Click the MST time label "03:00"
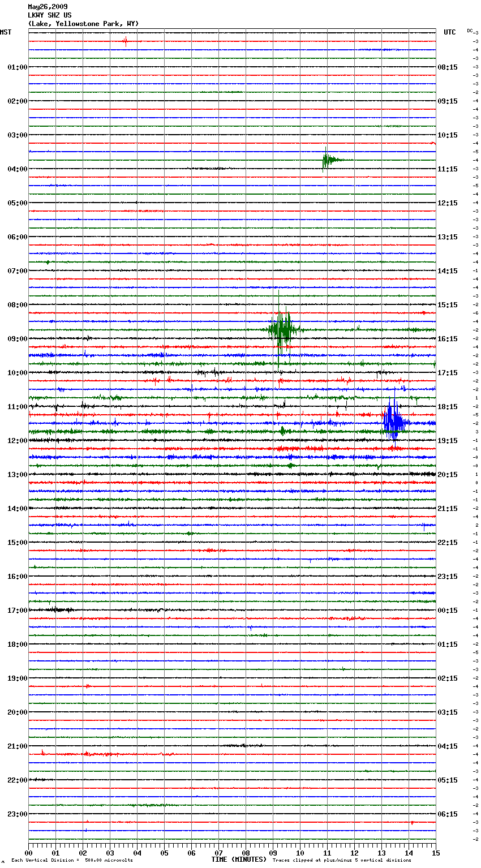The height and width of the screenshot is (868, 481). click(18, 135)
